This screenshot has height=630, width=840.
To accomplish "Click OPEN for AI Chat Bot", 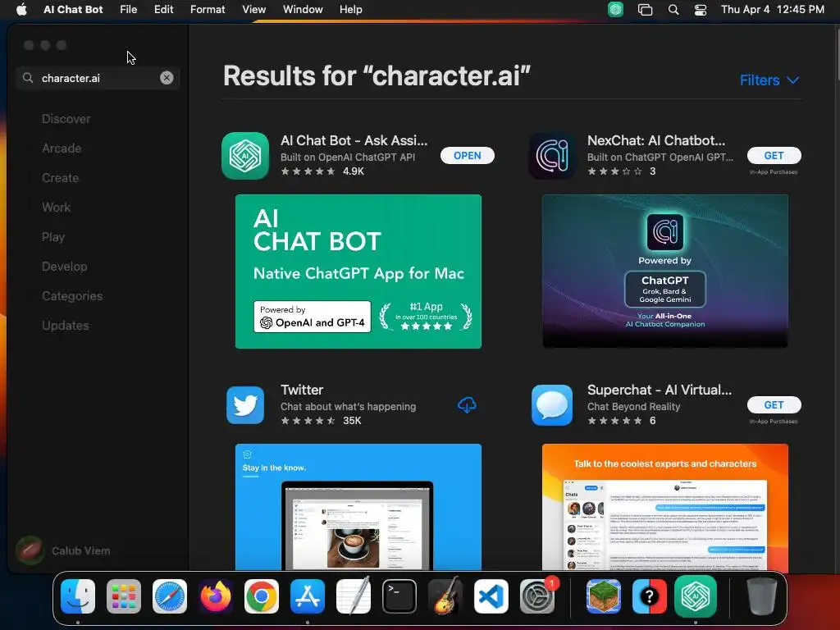I will pyautogui.click(x=467, y=155).
